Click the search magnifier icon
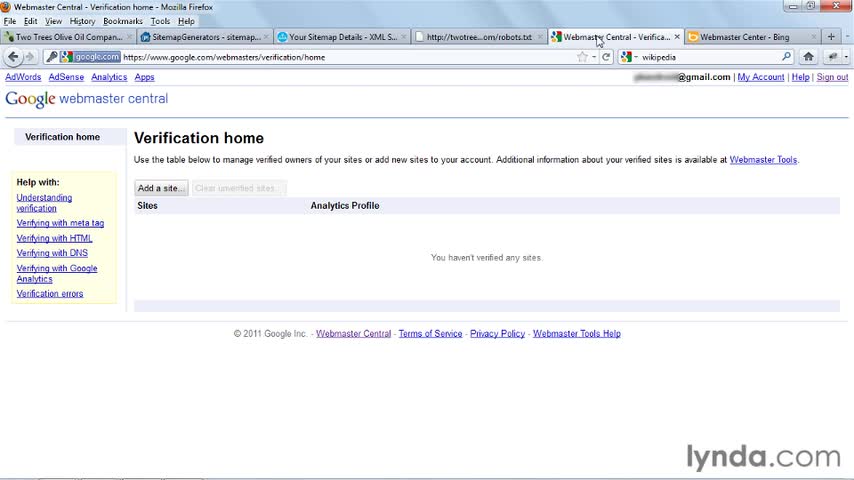Viewport: 854px width, 480px height. point(786,57)
